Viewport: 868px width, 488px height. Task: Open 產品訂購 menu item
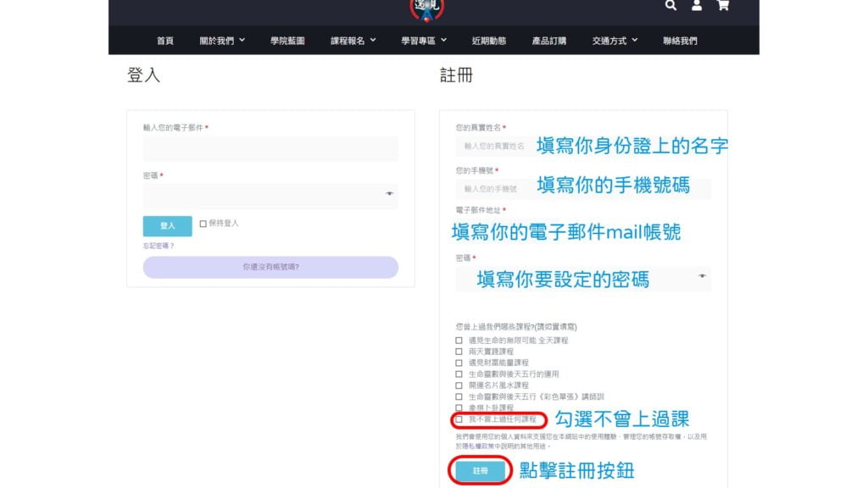[x=548, y=41]
